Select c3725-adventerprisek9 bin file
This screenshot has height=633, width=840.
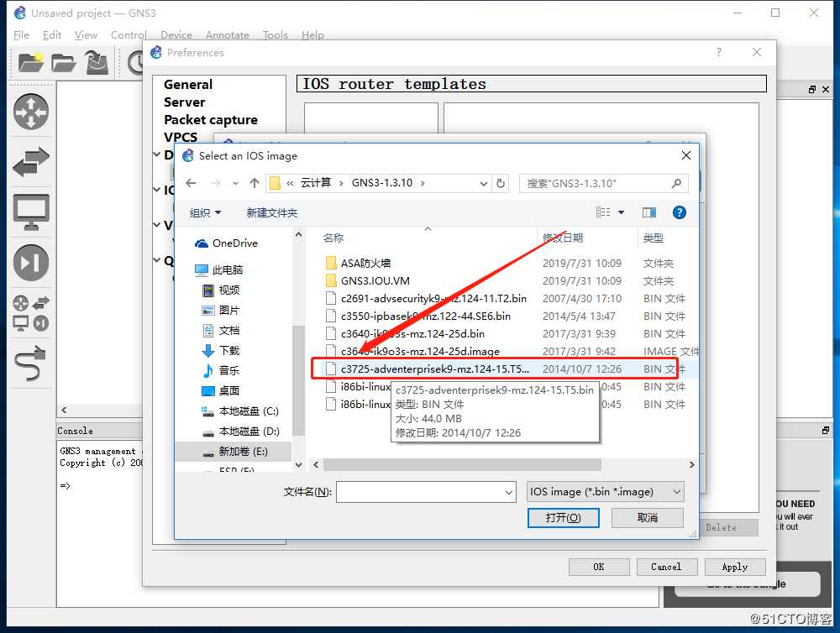427,369
